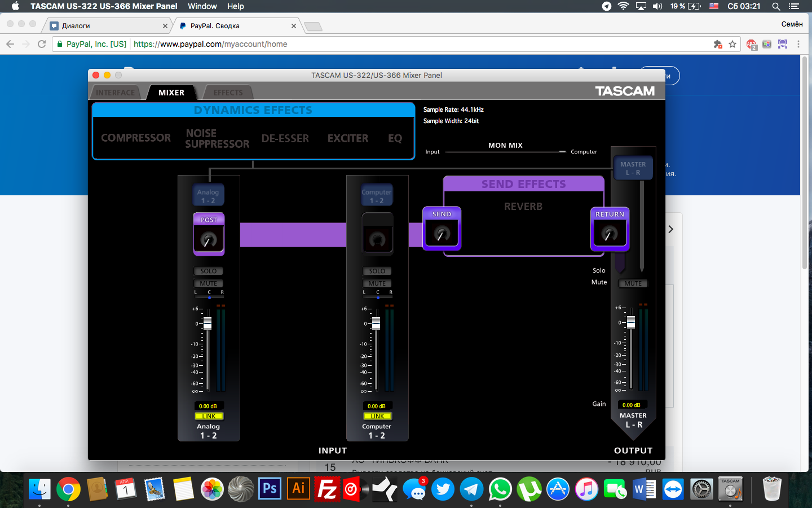Switch to the INTERFACE tab
The image size is (812, 508).
[x=116, y=93]
